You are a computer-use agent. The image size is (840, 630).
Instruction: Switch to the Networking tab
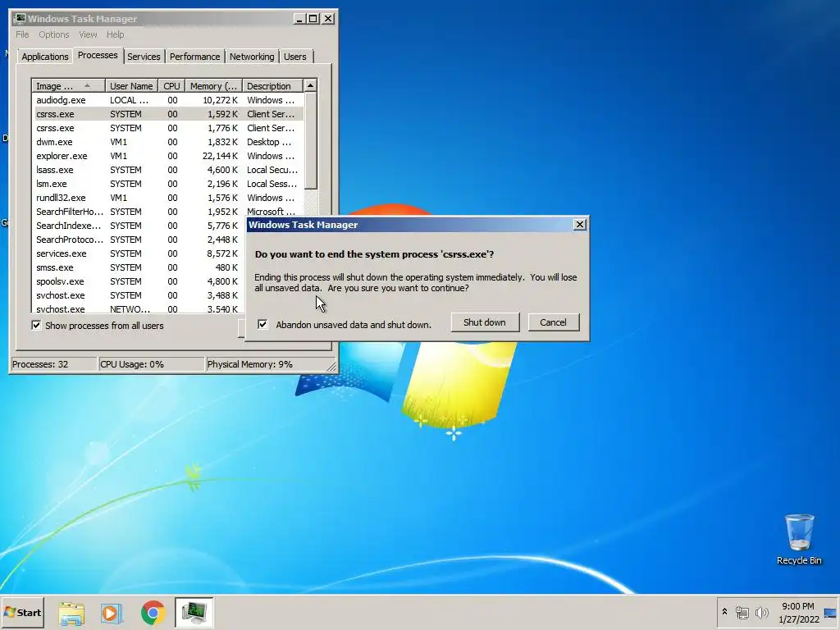tap(252, 57)
